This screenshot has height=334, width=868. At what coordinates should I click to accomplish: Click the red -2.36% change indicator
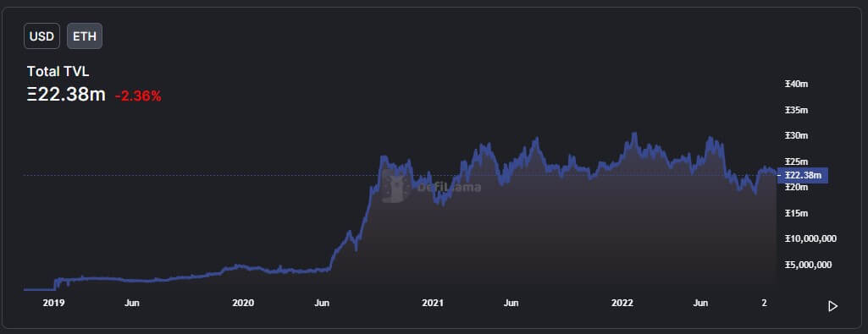(138, 96)
